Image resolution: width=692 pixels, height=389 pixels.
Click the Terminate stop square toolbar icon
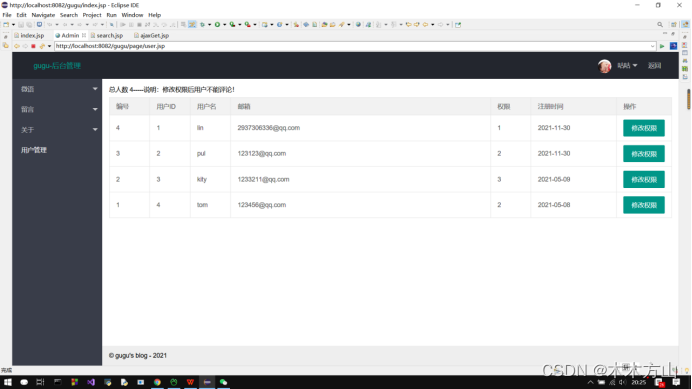(x=139, y=25)
